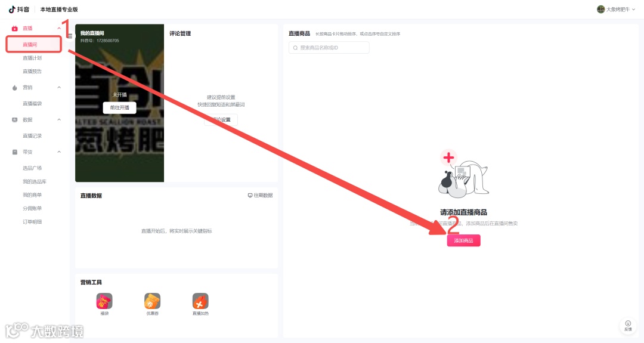Viewport: 644px width, 343px height.
Task: Open the 直播加热 tool icon
Action: tap(200, 301)
